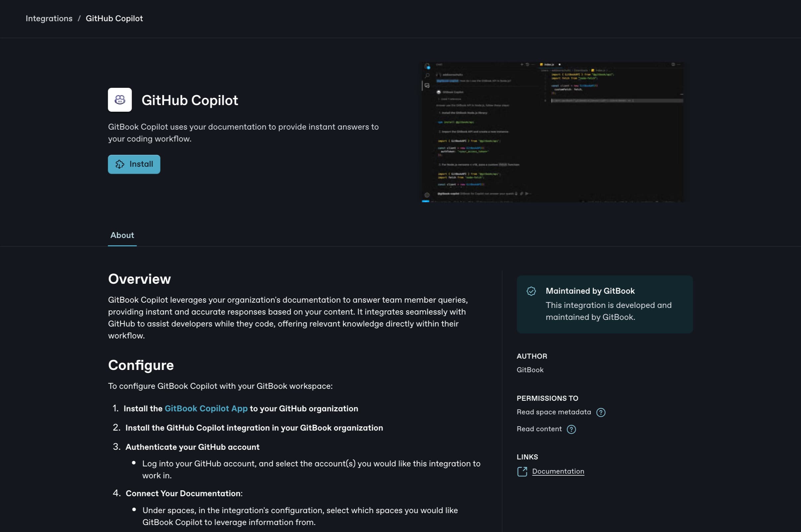Click the Read space metadata permission text

click(553, 412)
